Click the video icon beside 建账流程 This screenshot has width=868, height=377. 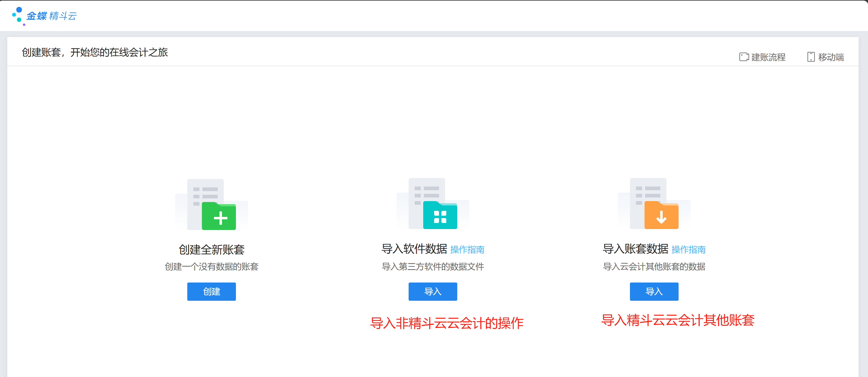click(x=744, y=57)
